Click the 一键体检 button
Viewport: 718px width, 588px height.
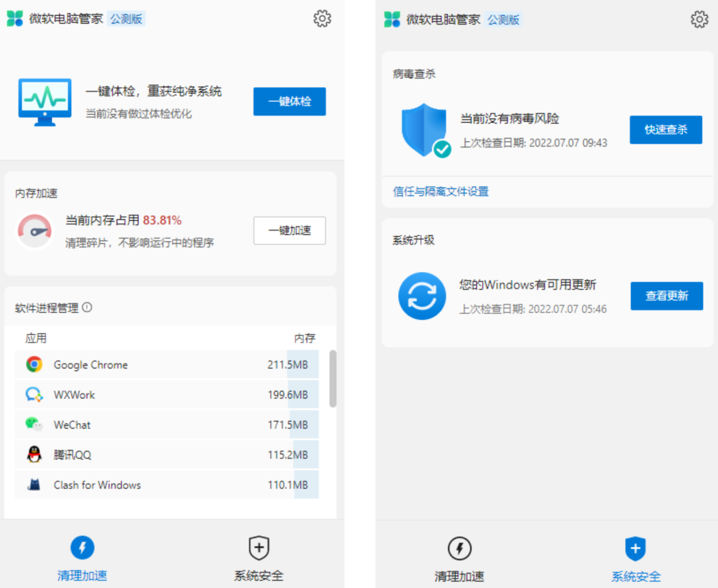pos(289,102)
